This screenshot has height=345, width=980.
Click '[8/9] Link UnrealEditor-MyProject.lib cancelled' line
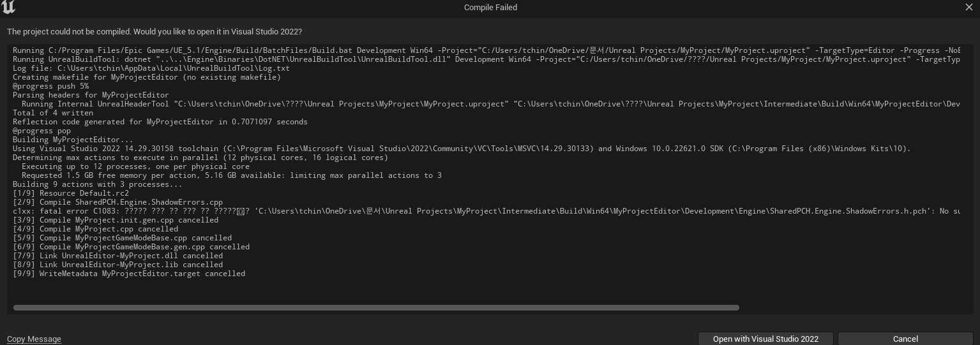(x=118, y=265)
